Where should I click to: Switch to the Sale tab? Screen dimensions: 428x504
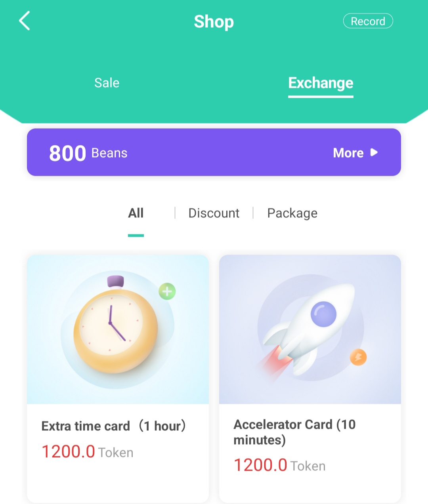[x=107, y=83]
